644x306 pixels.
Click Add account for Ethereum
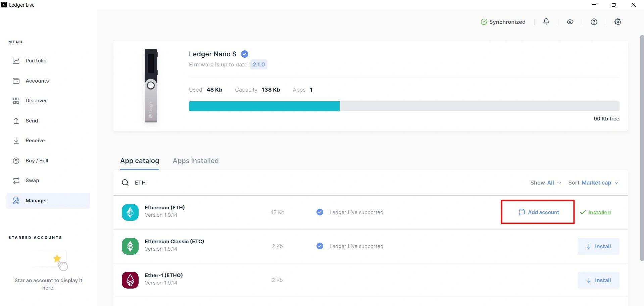tap(538, 212)
